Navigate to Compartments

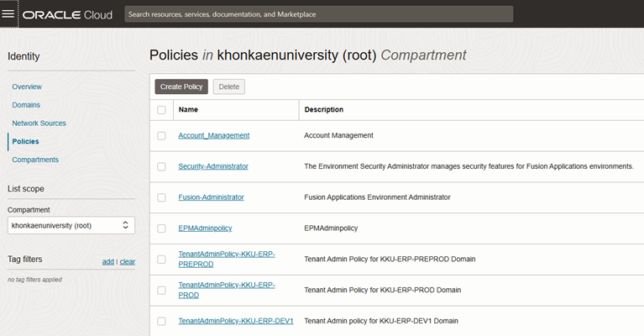35,160
